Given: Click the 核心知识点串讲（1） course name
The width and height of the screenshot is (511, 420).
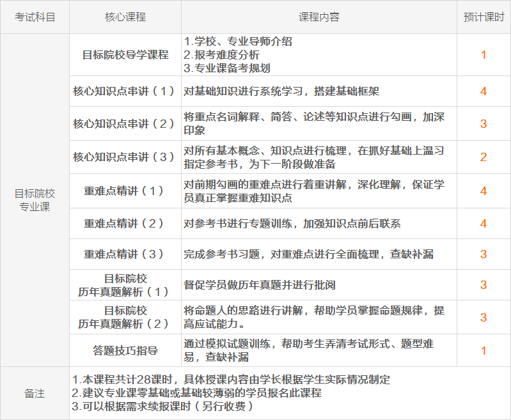Looking at the screenshot, I should tap(125, 91).
